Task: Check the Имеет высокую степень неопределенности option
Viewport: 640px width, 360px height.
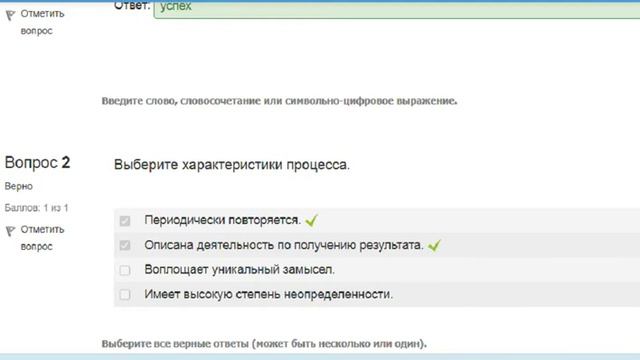Action: point(125,295)
